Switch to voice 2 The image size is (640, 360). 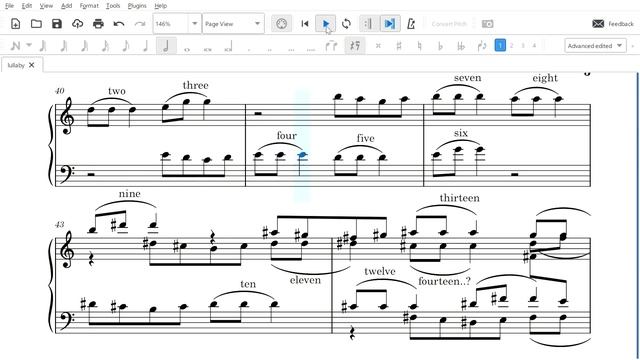click(x=511, y=45)
